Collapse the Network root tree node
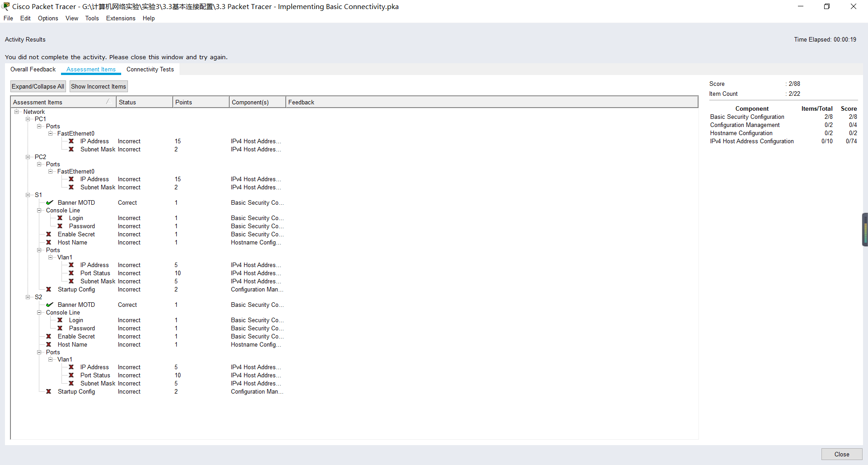Image resolution: width=868 pixels, height=465 pixels. tap(17, 112)
